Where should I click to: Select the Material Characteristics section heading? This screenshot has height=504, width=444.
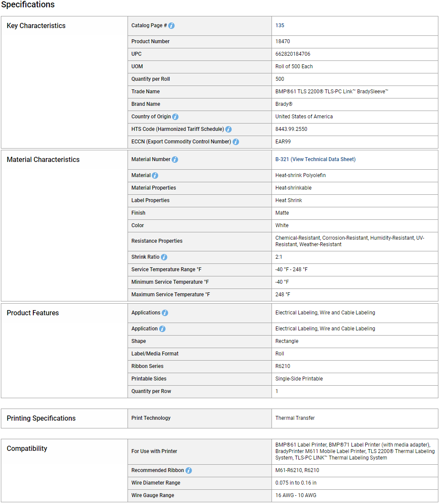tap(43, 160)
